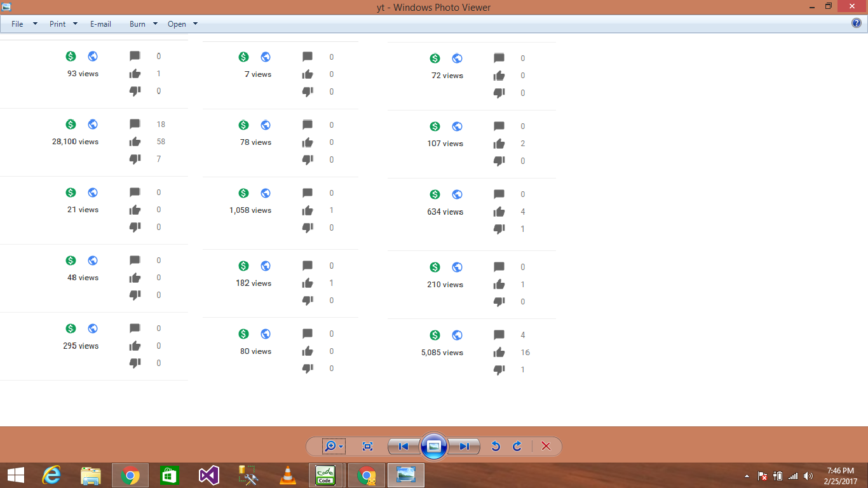Click the like count 58
Screen dimensions: 868x488
pos(161,142)
